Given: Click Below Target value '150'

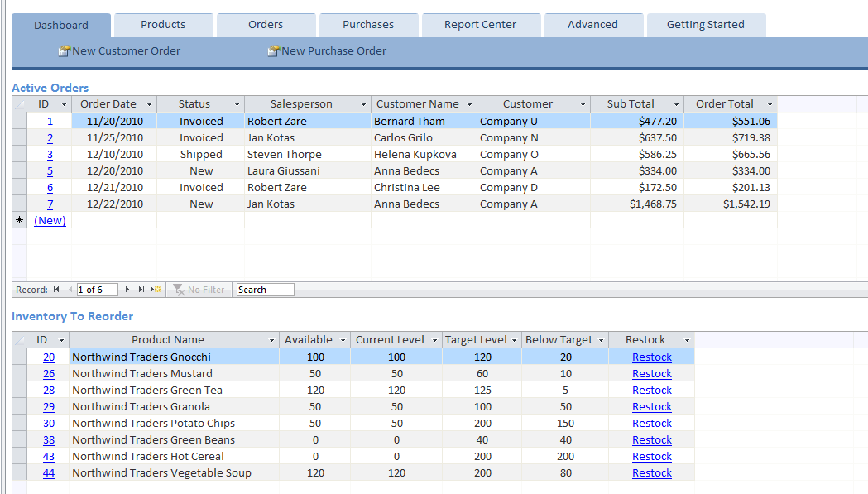Looking at the screenshot, I should 565,424.
